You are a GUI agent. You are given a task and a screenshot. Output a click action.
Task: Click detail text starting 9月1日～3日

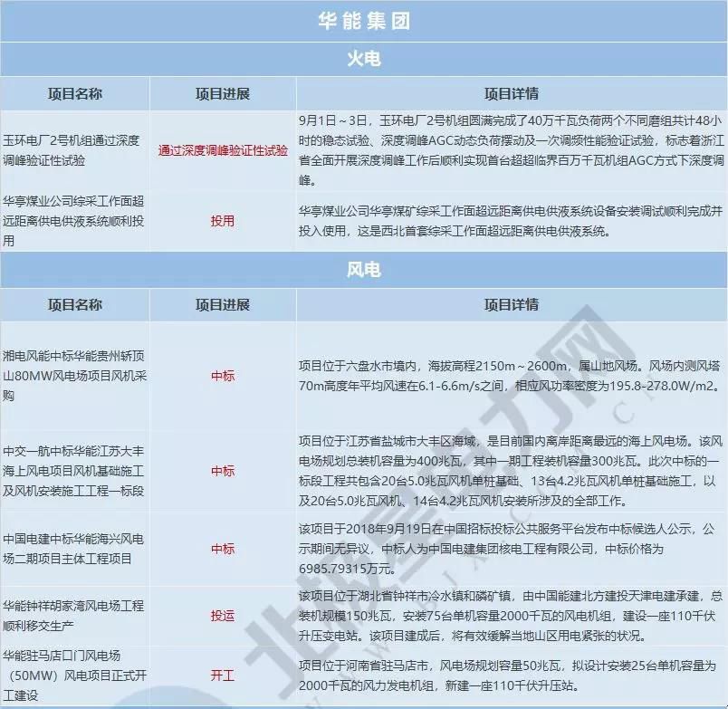512,150
